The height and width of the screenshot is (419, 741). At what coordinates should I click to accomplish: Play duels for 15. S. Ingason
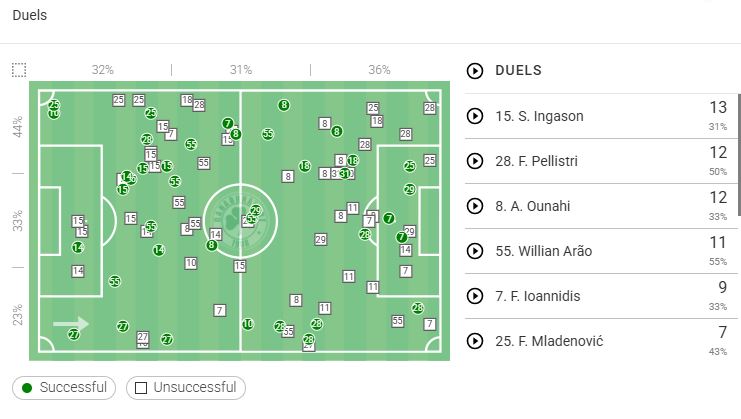pos(474,116)
